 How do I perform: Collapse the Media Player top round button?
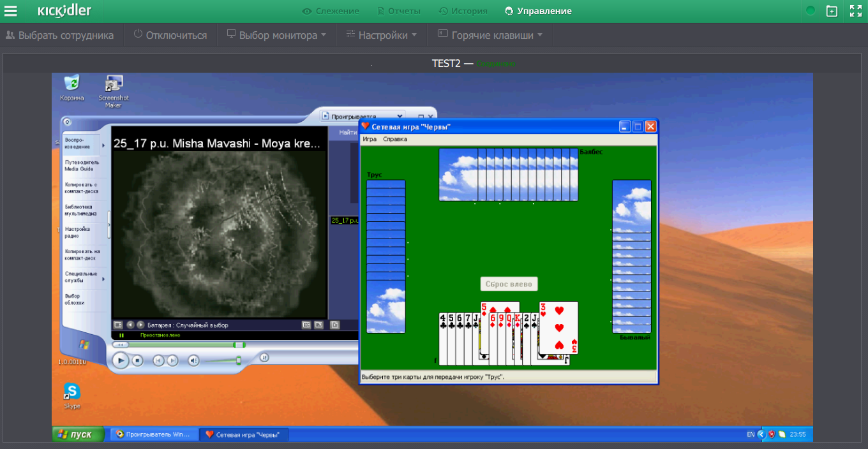68,122
